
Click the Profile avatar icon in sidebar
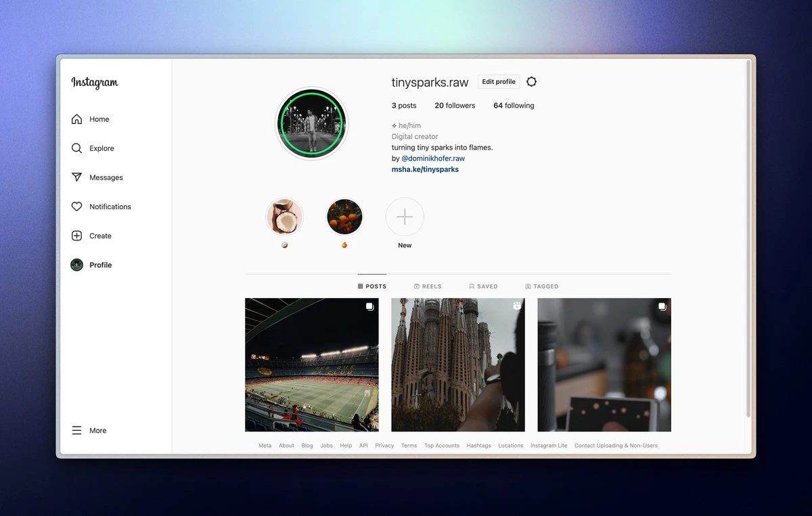[77, 265]
